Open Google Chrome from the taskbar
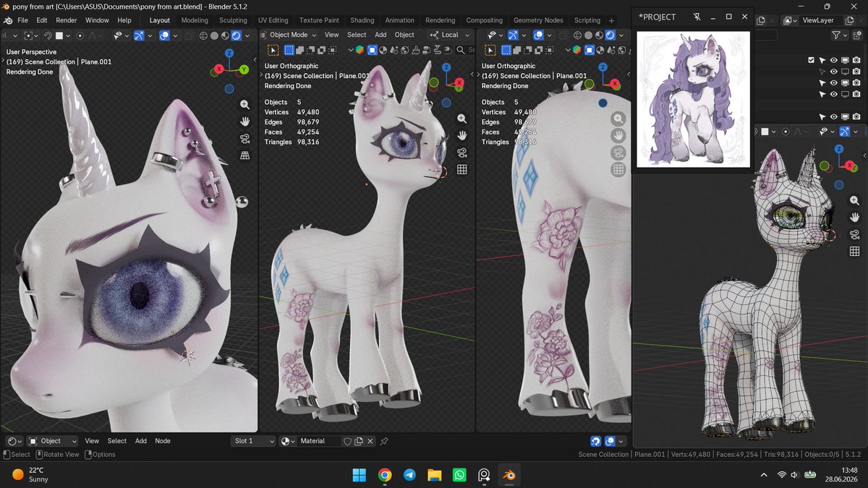This screenshot has width=868, height=488. tap(385, 475)
